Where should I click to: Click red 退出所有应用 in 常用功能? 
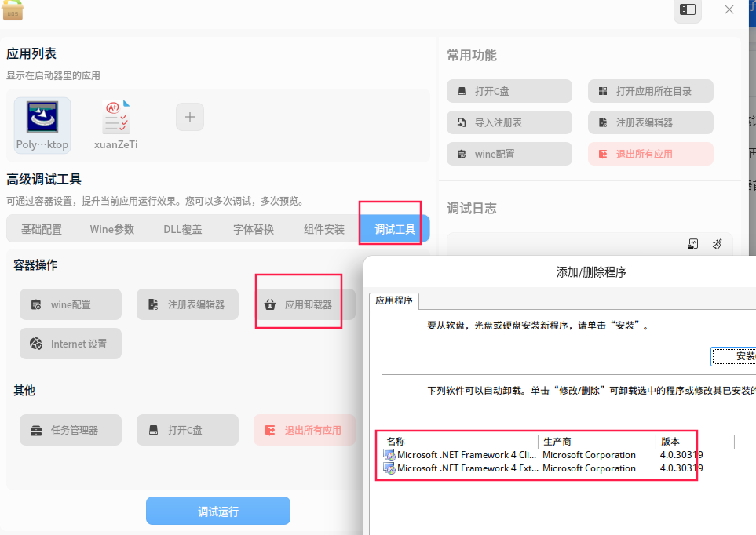(x=650, y=154)
